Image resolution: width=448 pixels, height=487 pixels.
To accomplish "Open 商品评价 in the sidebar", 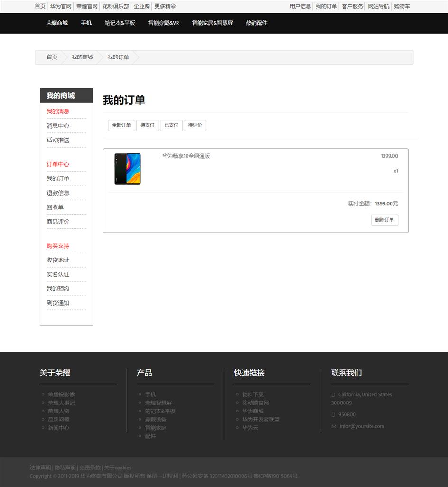I will (58, 222).
